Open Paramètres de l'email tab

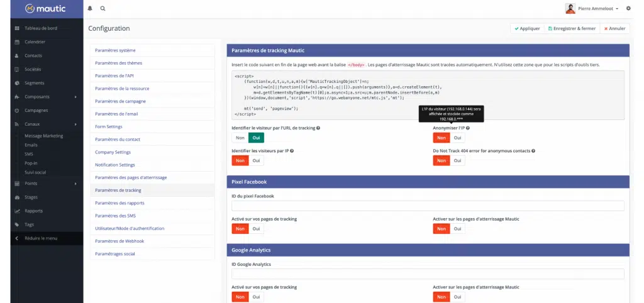click(x=152, y=114)
